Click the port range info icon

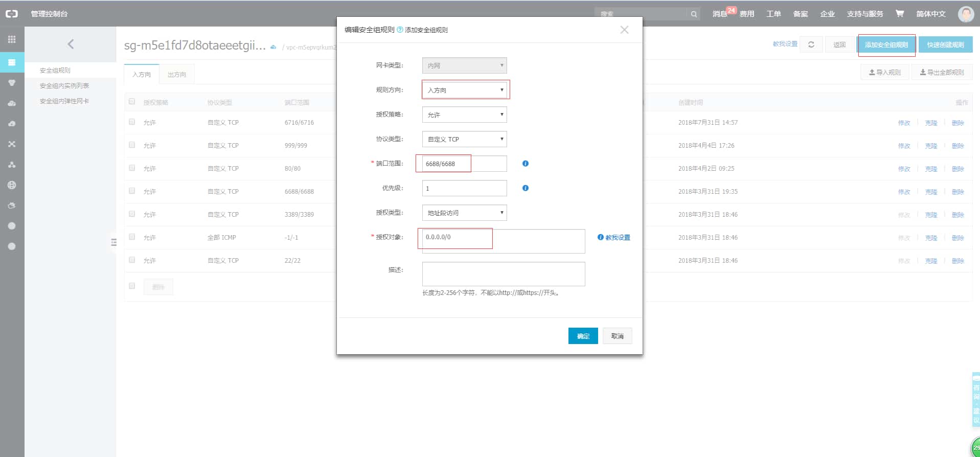pos(525,164)
